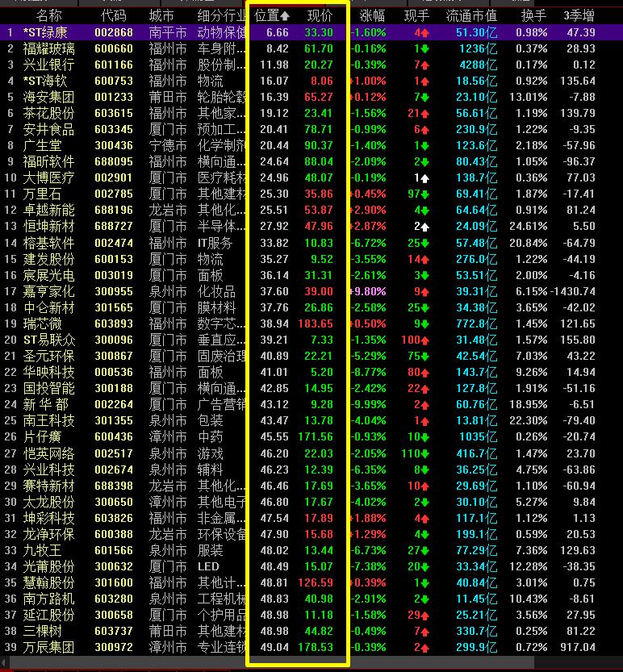Click the 城市 column header

coord(161,16)
